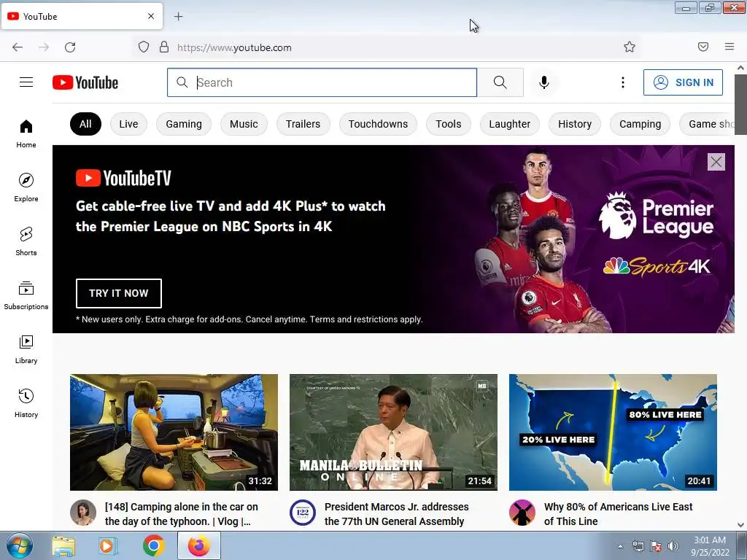
Task: Reload the page with the refresh icon
Action: pos(70,47)
